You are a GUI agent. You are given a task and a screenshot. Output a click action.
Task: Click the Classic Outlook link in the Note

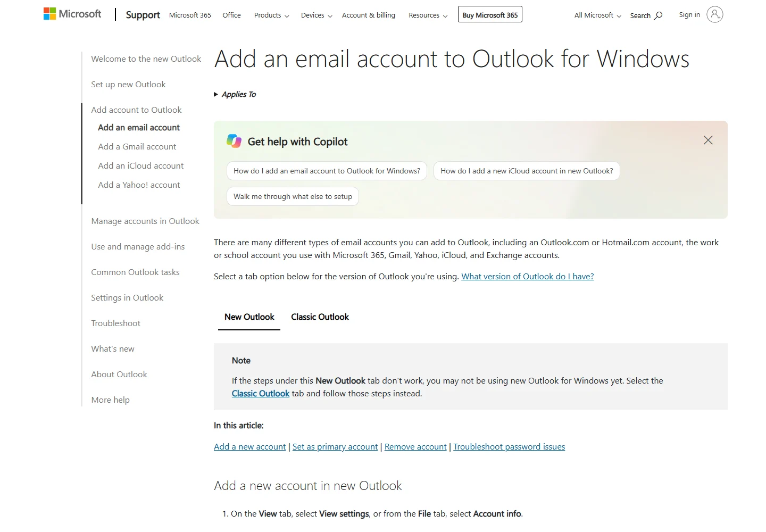coord(261,394)
